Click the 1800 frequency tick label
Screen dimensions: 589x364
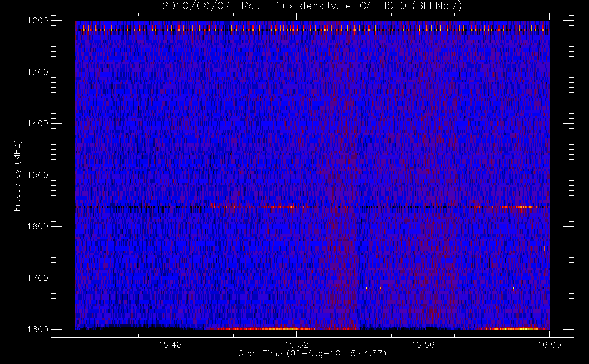tap(38, 329)
